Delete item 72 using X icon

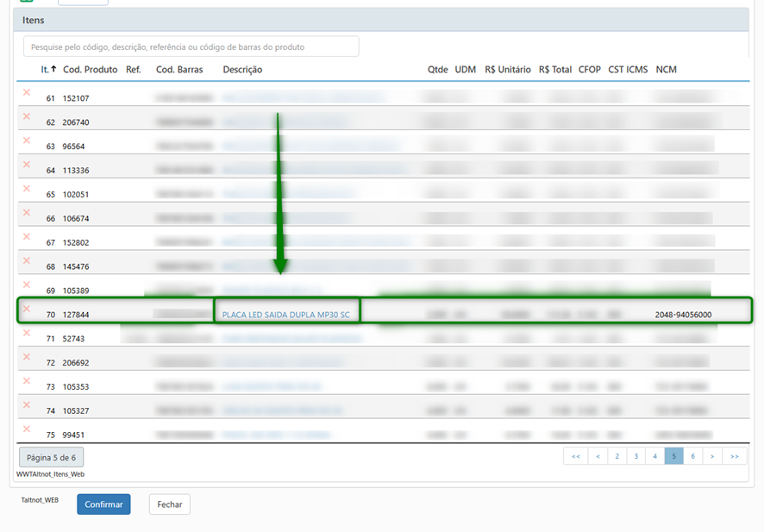tap(27, 358)
